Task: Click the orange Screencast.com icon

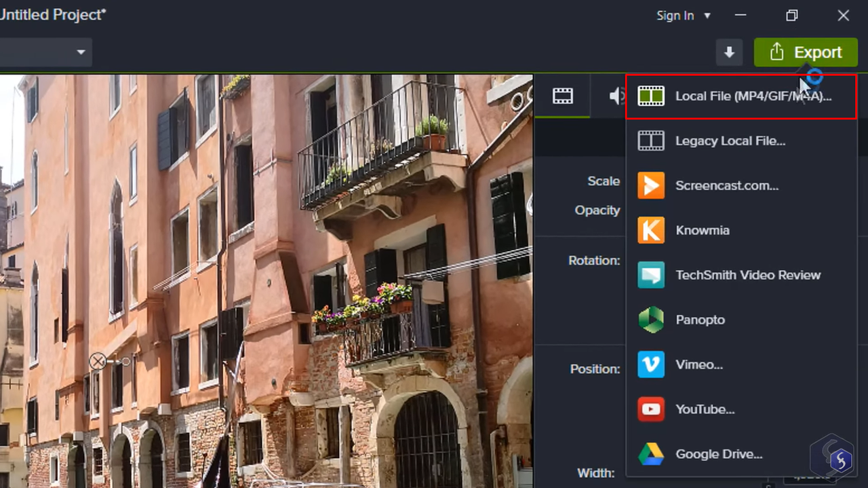Action: (x=651, y=186)
